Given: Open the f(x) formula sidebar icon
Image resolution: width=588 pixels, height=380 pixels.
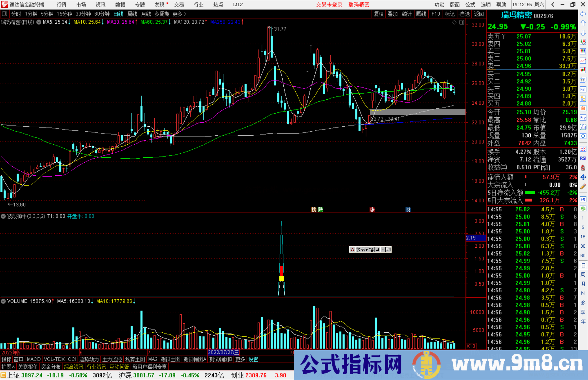Looking at the screenshot, I should (x=583, y=127).
